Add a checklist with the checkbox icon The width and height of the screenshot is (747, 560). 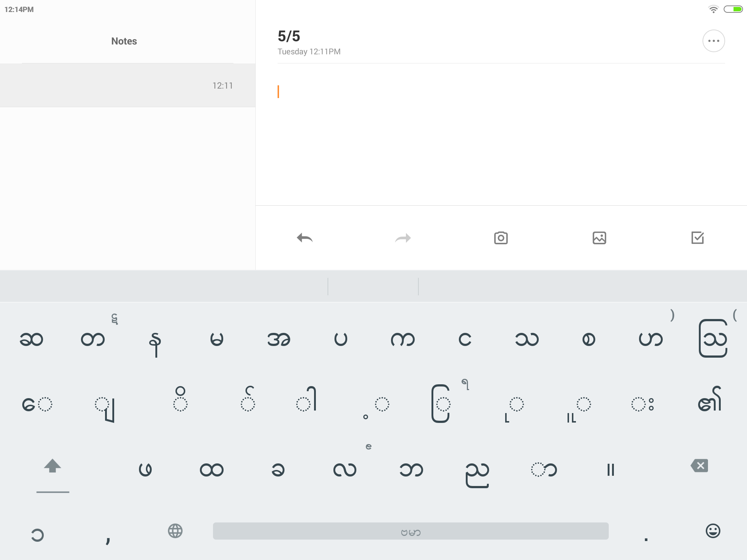(x=697, y=238)
